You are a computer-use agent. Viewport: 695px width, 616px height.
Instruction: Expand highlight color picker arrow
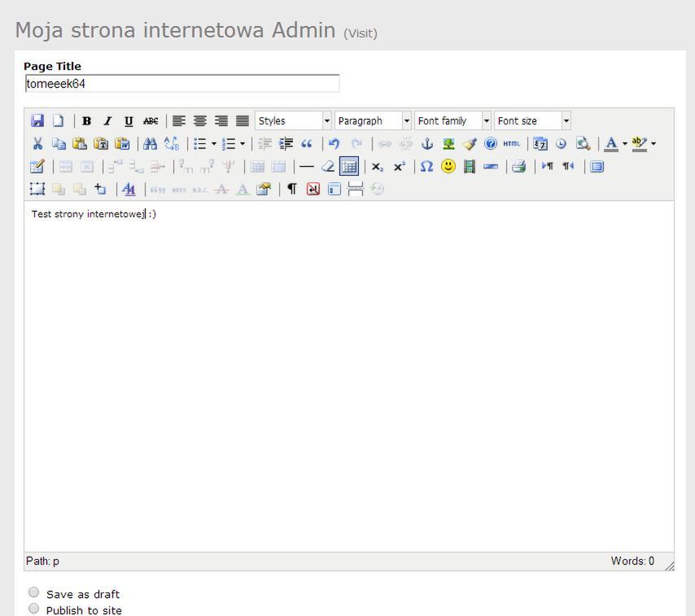[653, 143]
